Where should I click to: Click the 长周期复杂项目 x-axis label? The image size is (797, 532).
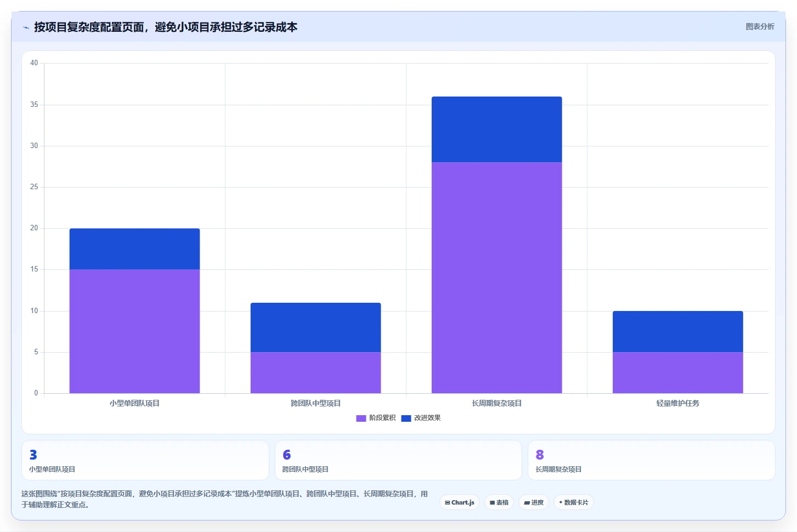pos(496,403)
